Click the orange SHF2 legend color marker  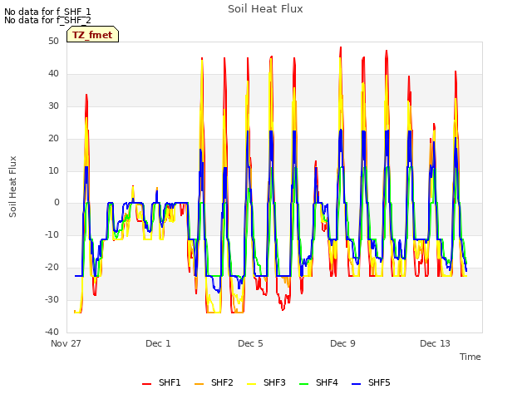[199, 384]
